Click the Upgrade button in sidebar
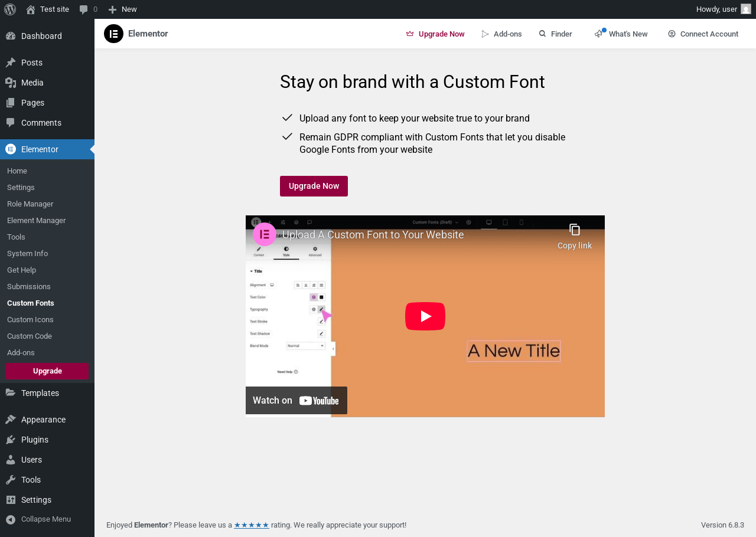 pyautogui.click(x=47, y=371)
